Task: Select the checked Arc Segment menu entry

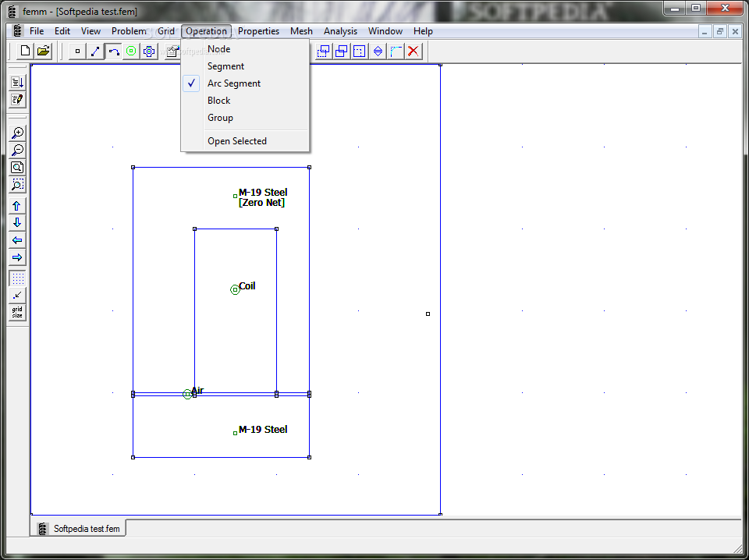Action: pyautogui.click(x=245, y=83)
